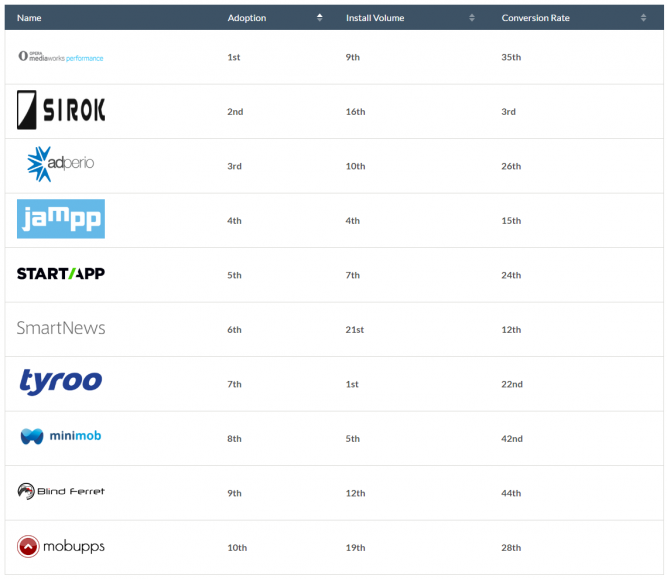Click the mobupps logo

tap(60, 546)
